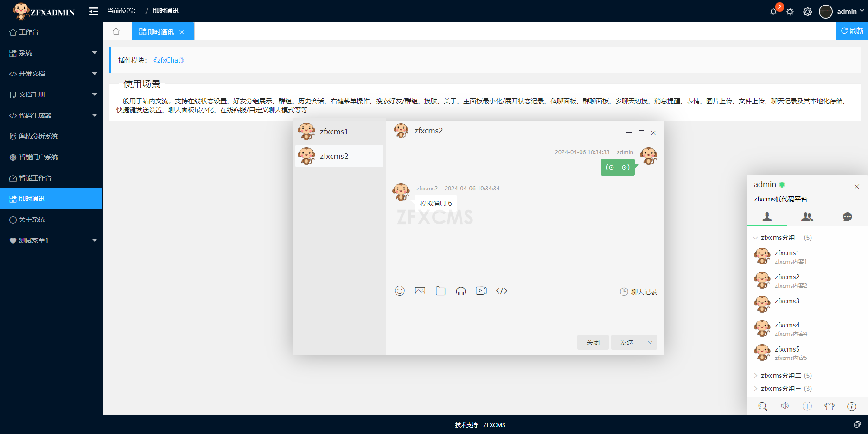Open about info icon in panel

tap(852, 406)
